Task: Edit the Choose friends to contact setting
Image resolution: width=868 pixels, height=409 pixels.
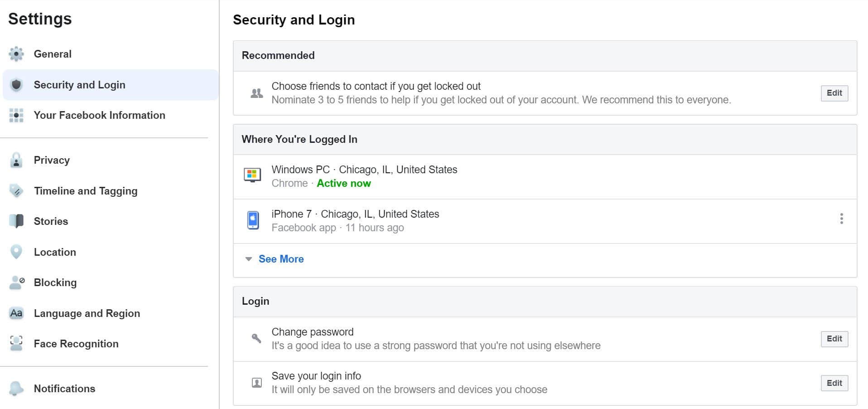Action: pyautogui.click(x=834, y=93)
